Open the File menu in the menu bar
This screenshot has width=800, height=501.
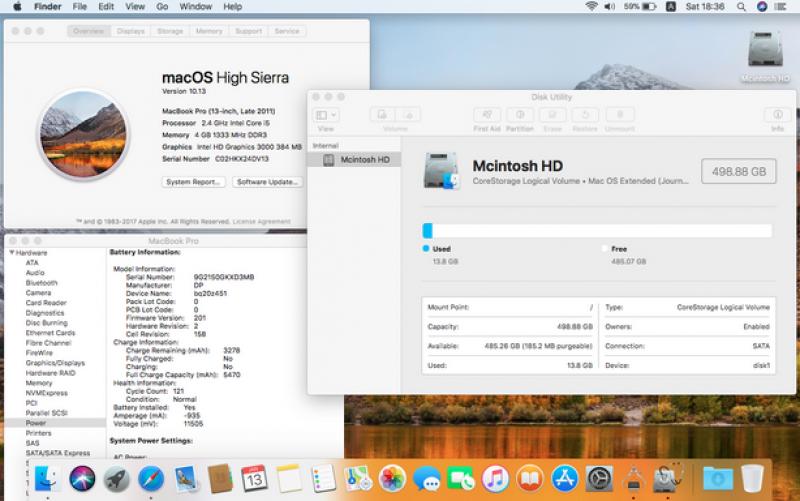(80, 7)
